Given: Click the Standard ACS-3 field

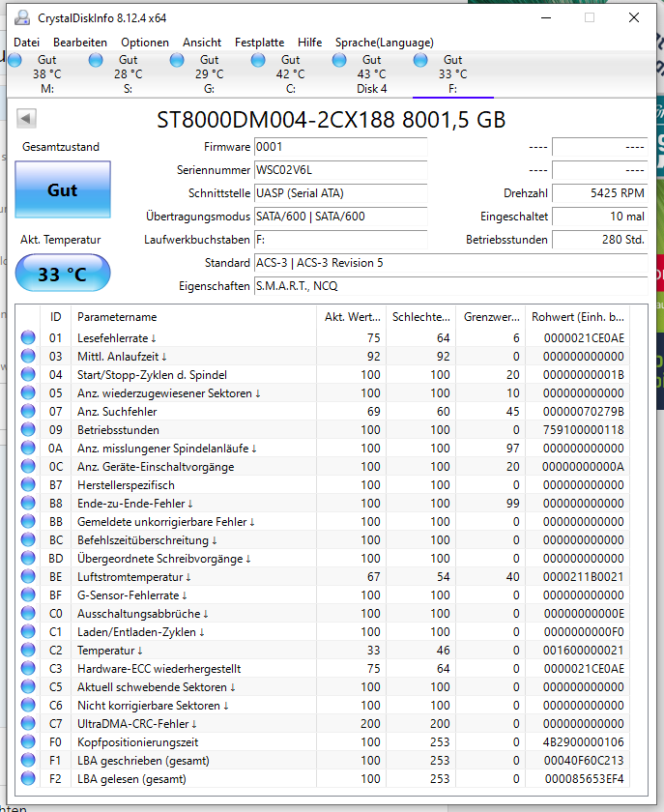Looking at the screenshot, I should coord(451,263).
